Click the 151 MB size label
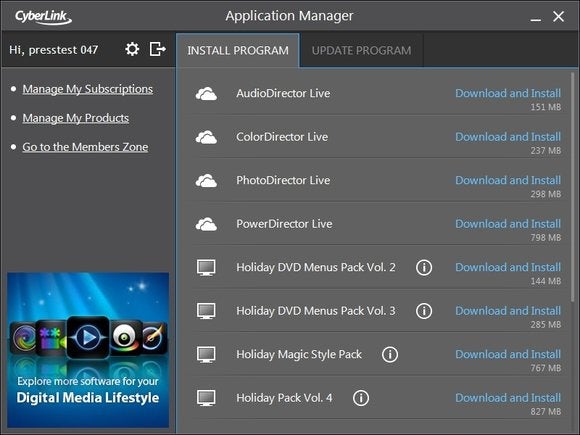The height and width of the screenshot is (435, 580). tap(546, 107)
